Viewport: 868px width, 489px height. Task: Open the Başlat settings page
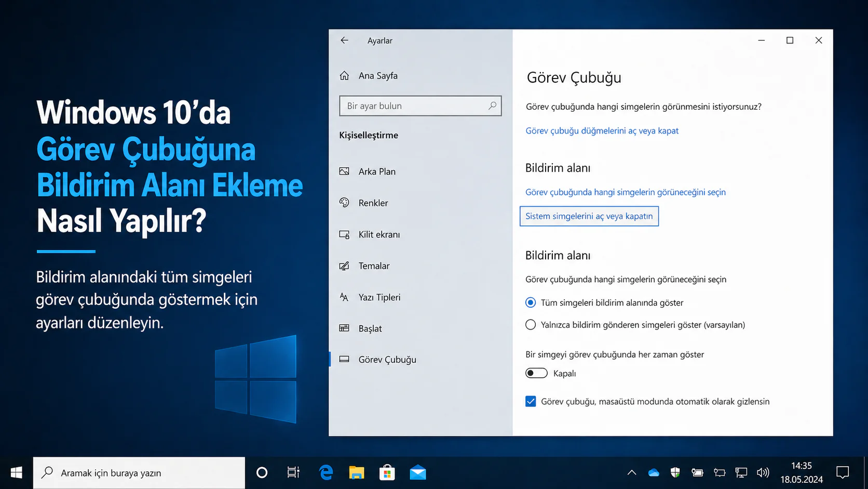[x=370, y=328]
